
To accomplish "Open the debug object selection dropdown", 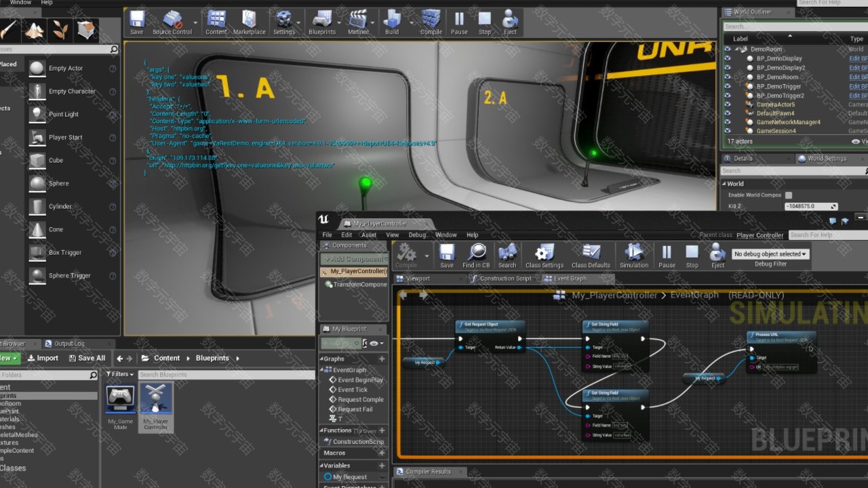I will pos(771,254).
